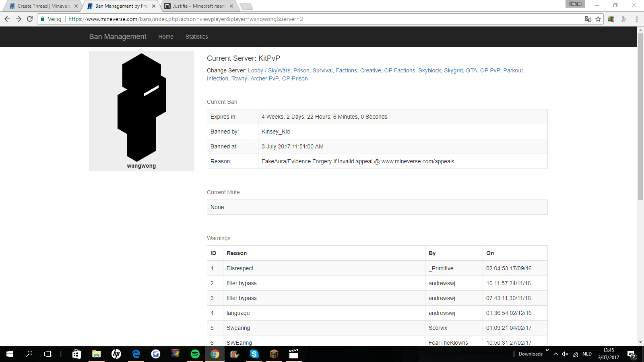Open the Parkour server link
This screenshot has width=644, height=362.
tap(513, 70)
